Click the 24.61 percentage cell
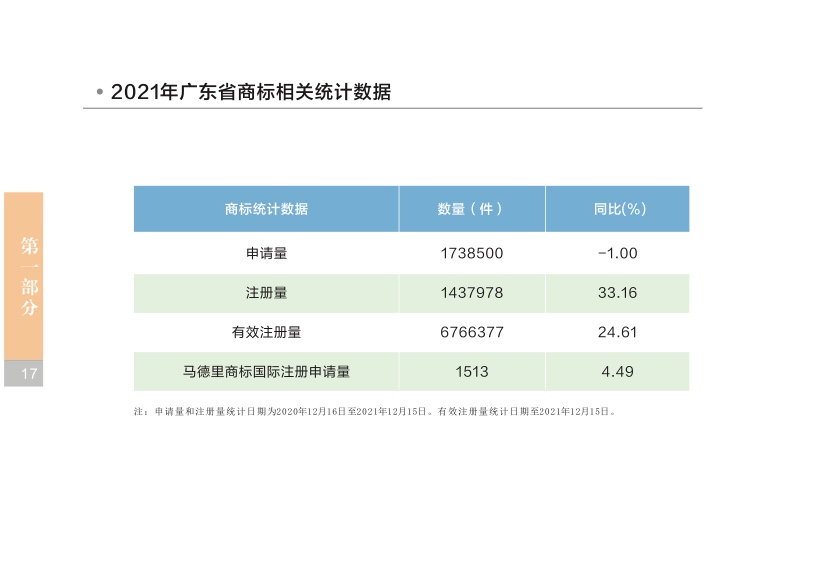This screenshot has height=582, width=823. 617,332
